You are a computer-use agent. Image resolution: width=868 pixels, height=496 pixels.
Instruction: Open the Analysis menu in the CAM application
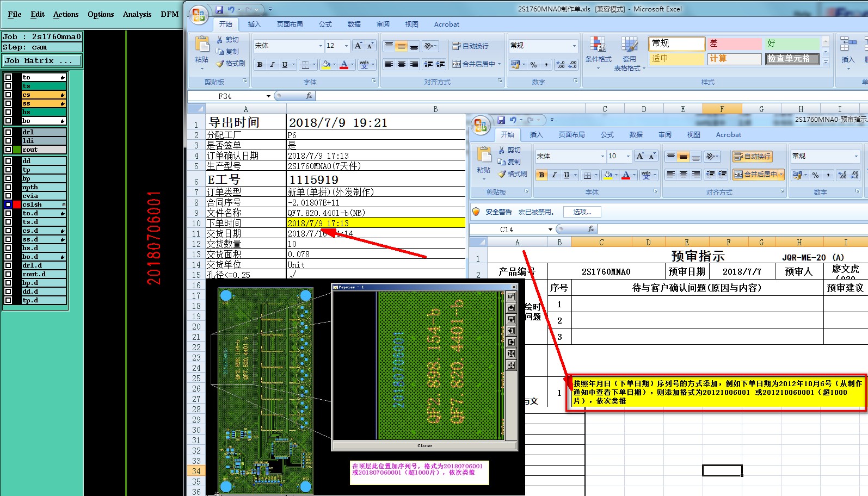pyautogui.click(x=137, y=14)
